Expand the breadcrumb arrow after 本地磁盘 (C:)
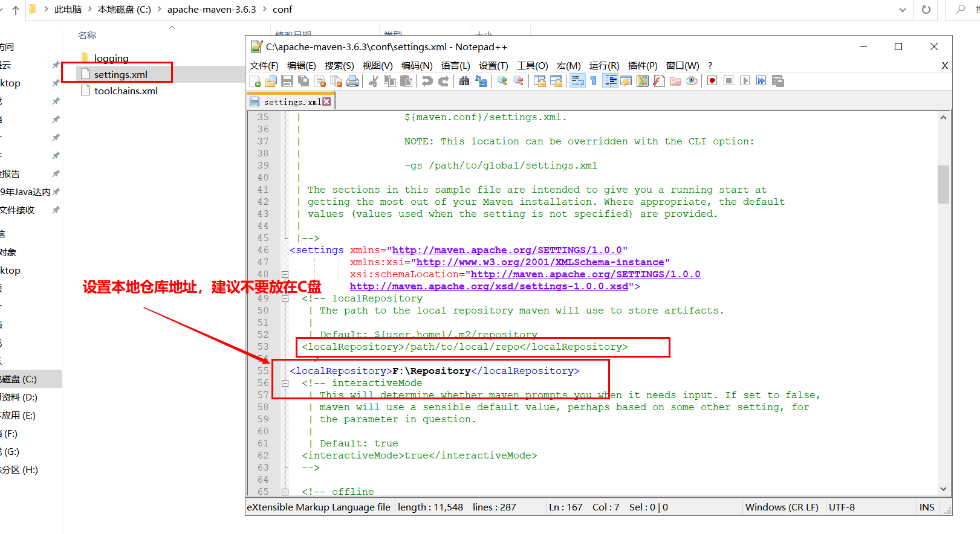 pyautogui.click(x=160, y=10)
